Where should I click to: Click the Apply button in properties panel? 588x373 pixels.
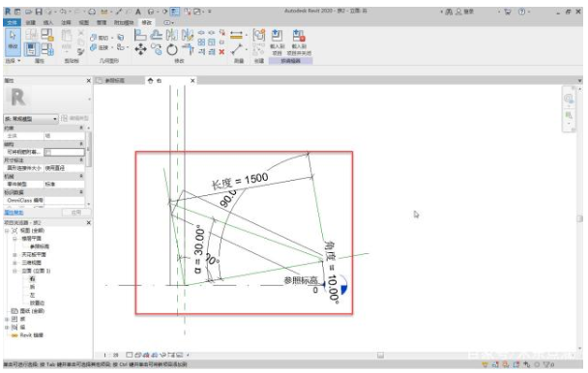click(x=76, y=213)
